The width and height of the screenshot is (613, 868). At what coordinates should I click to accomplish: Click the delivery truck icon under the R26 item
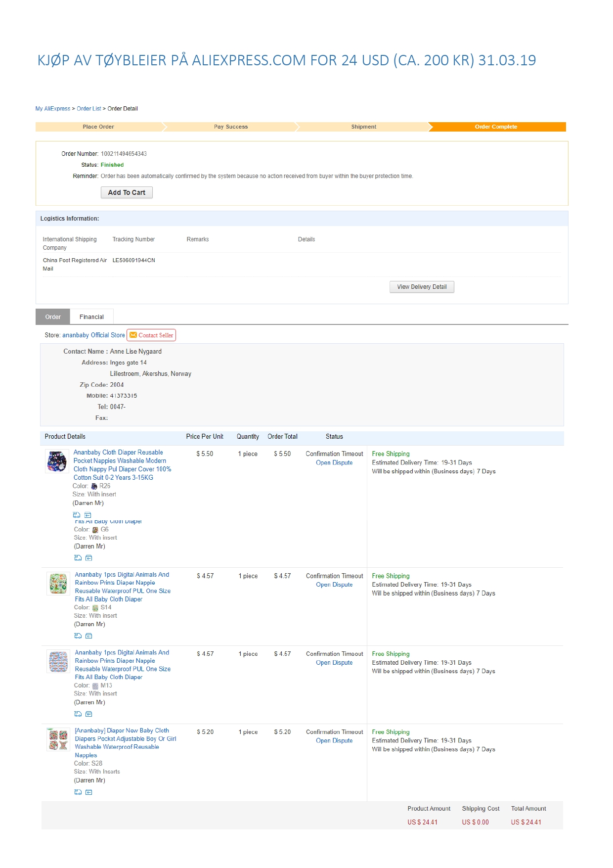77,515
